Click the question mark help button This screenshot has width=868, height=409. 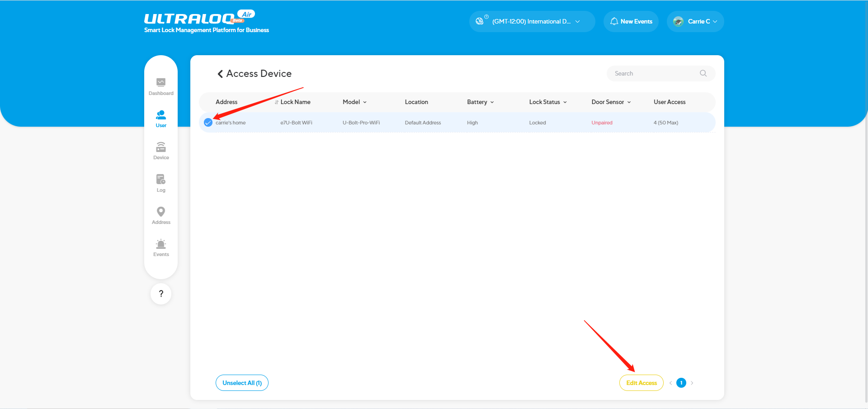(161, 294)
